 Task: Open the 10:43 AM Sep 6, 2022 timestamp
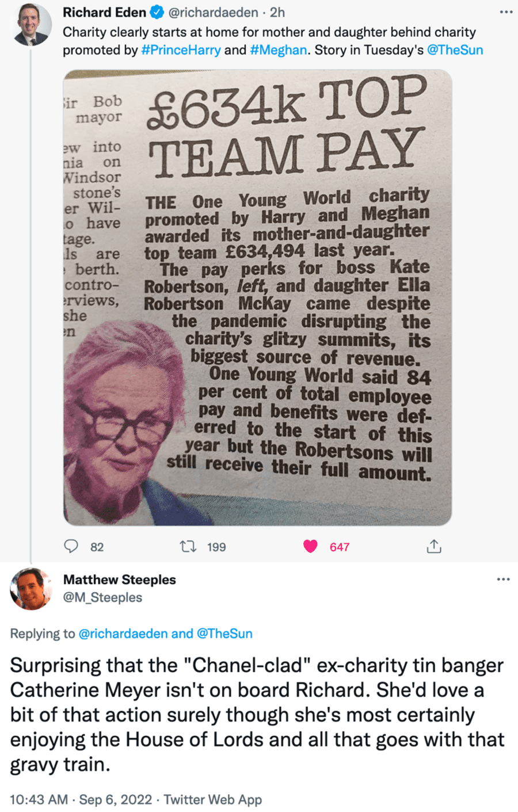click(81, 799)
